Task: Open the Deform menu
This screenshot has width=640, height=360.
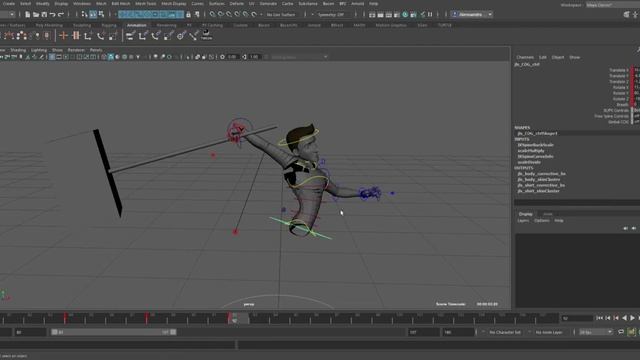Action: coord(237,4)
